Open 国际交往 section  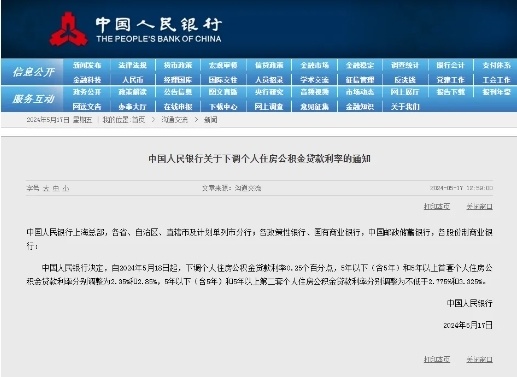coord(223,80)
